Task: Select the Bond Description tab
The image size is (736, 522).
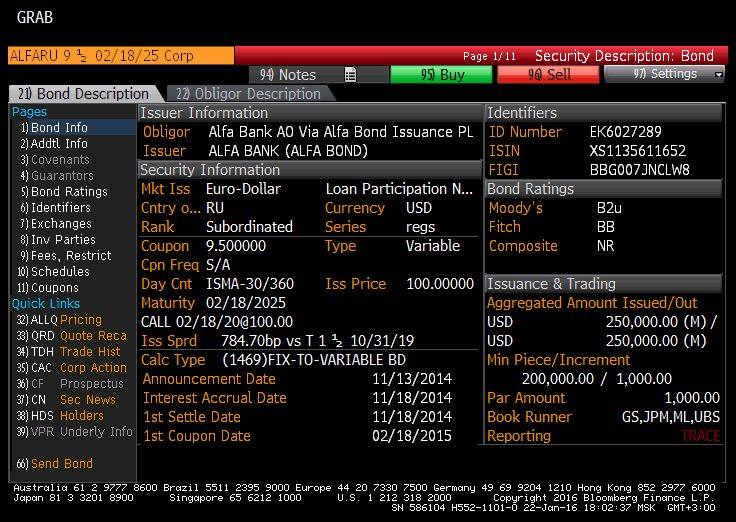Action: [84, 94]
